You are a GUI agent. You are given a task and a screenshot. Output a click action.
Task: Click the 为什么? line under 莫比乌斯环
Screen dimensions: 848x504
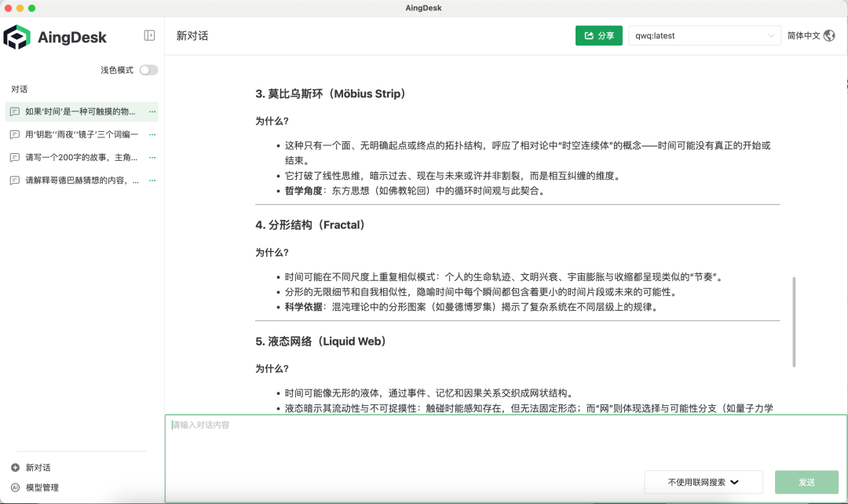tap(272, 121)
